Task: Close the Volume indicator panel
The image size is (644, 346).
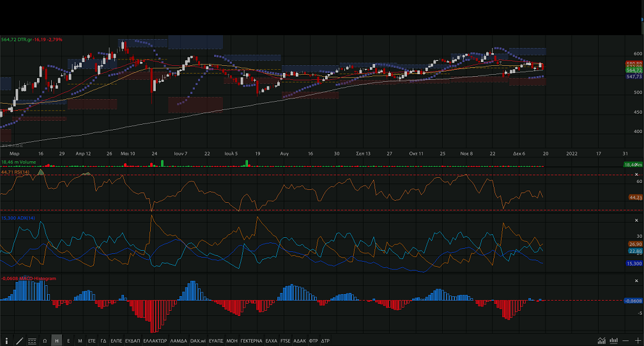Action: pyautogui.click(x=636, y=164)
